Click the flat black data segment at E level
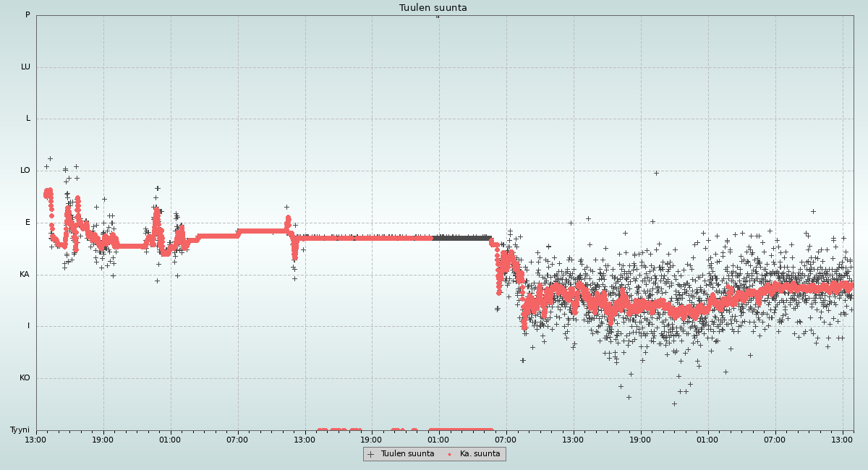868x470 pixels. (461, 237)
